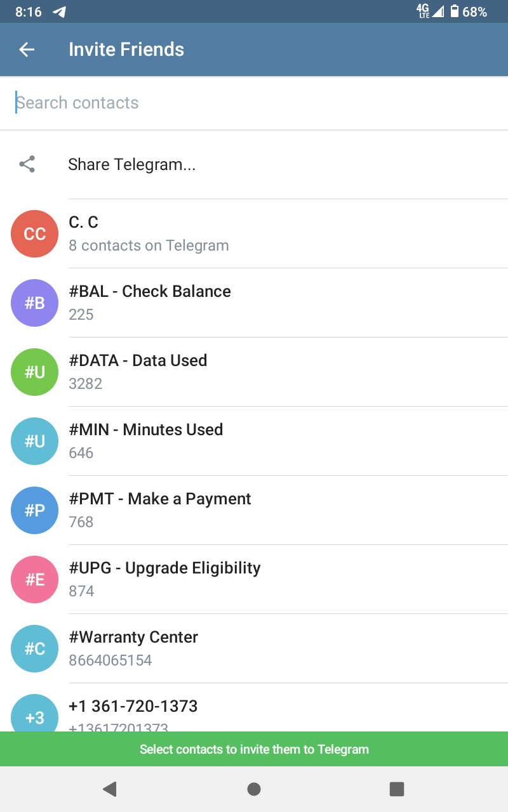Select #MIN - Minutes Used contact
Viewport: 508px width, 812px height.
pyautogui.click(x=254, y=441)
